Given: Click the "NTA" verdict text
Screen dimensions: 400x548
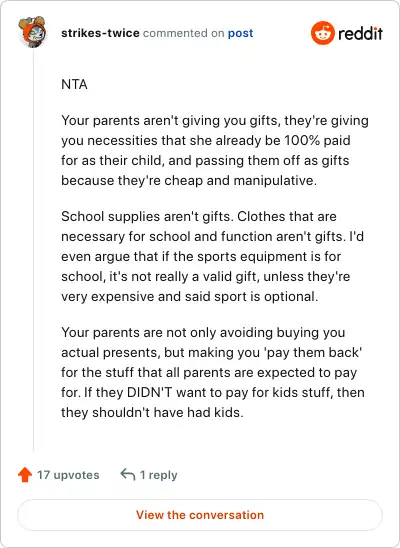Looking at the screenshot, I should click(x=74, y=85).
